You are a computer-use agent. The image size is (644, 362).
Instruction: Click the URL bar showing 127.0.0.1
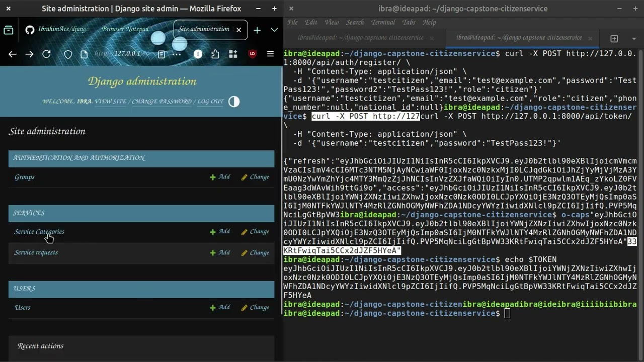click(121, 54)
